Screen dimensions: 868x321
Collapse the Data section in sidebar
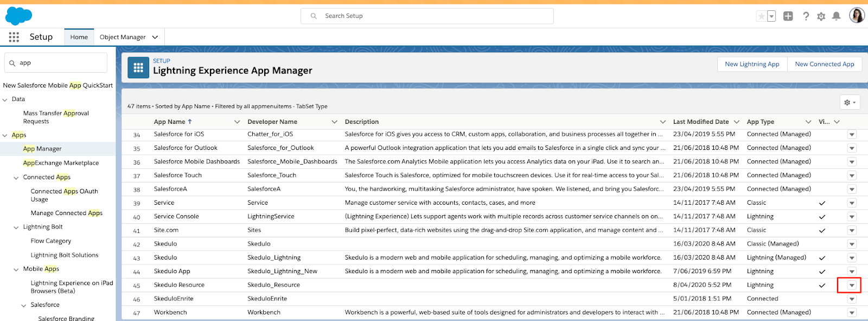5,99
